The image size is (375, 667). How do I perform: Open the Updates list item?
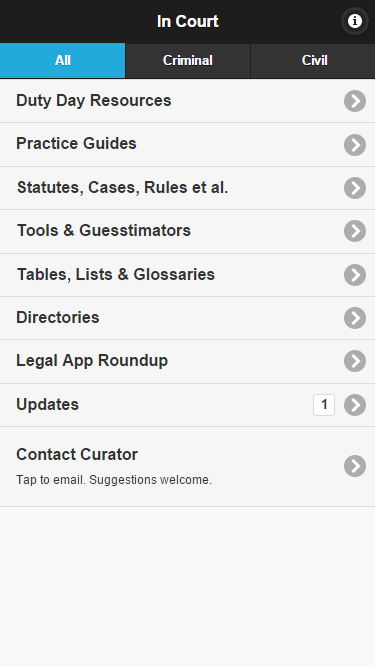tap(188, 405)
